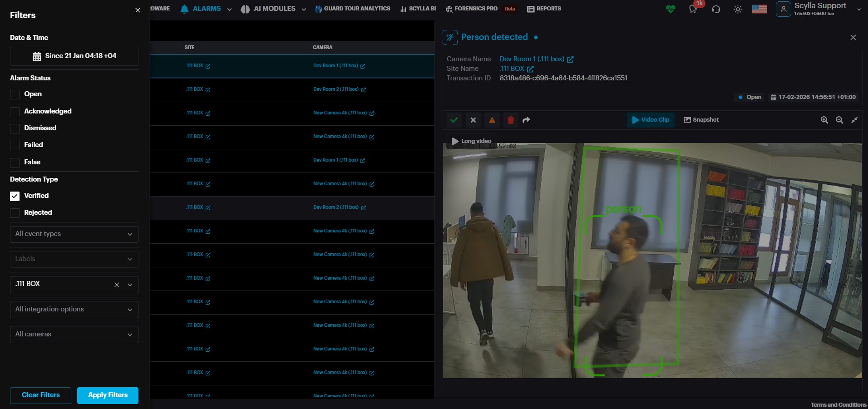The height and width of the screenshot is (409, 868).
Task: Expand All integration options dropdown
Action: point(74,310)
